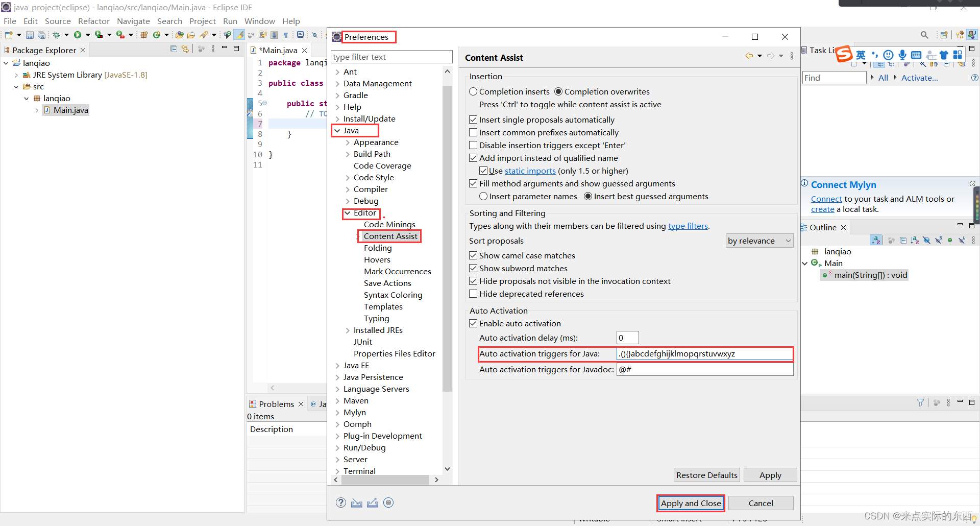
Task: Collapse the Main class in Outline
Action: click(805, 264)
